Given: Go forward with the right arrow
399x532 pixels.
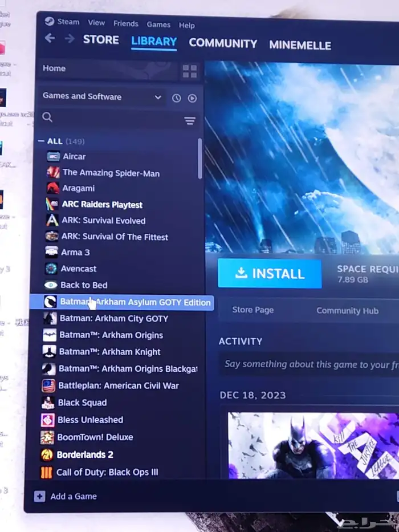Looking at the screenshot, I should 70,39.
